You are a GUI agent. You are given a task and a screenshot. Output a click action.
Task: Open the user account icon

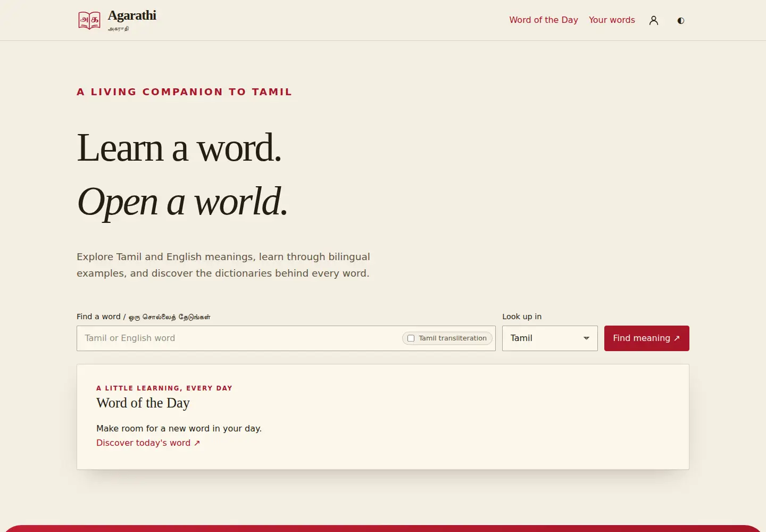click(x=654, y=20)
